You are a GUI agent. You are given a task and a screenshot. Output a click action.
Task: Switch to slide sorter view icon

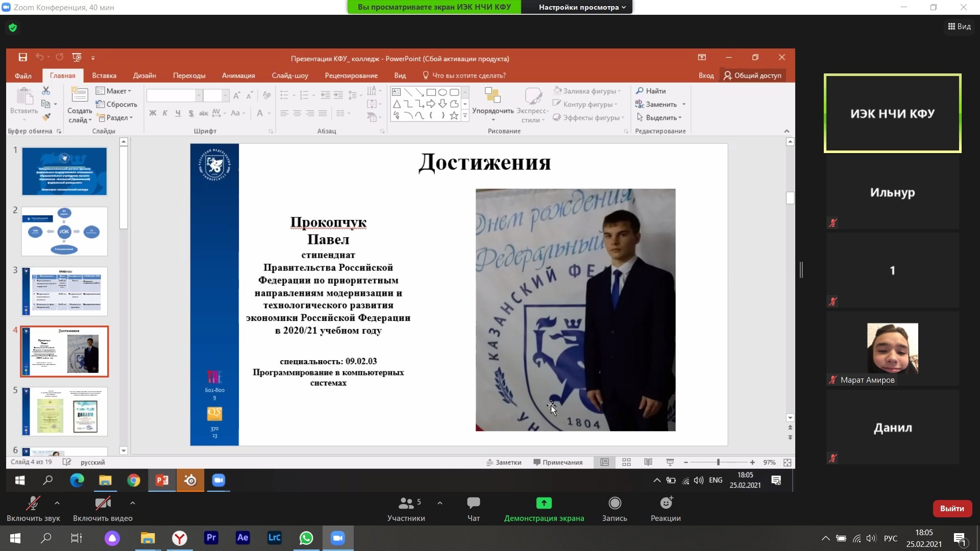click(x=626, y=462)
